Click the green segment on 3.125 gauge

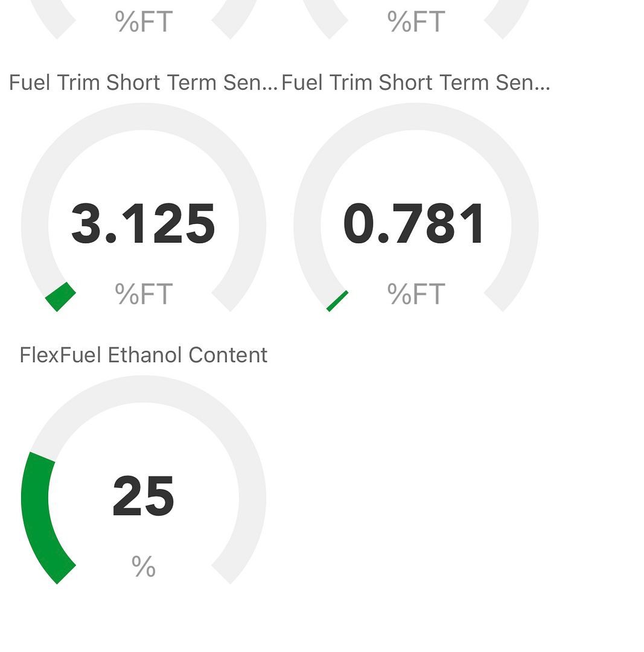click(x=60, y=296)
